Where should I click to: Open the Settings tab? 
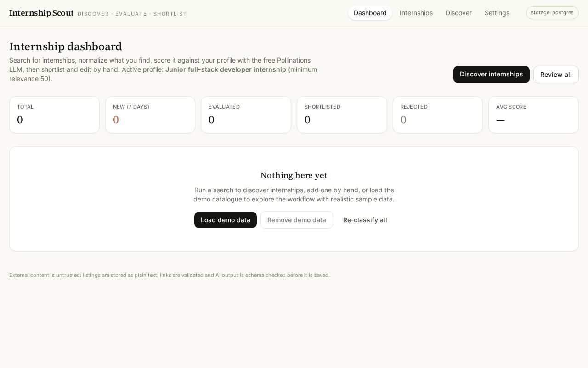(x=497, y=13)
